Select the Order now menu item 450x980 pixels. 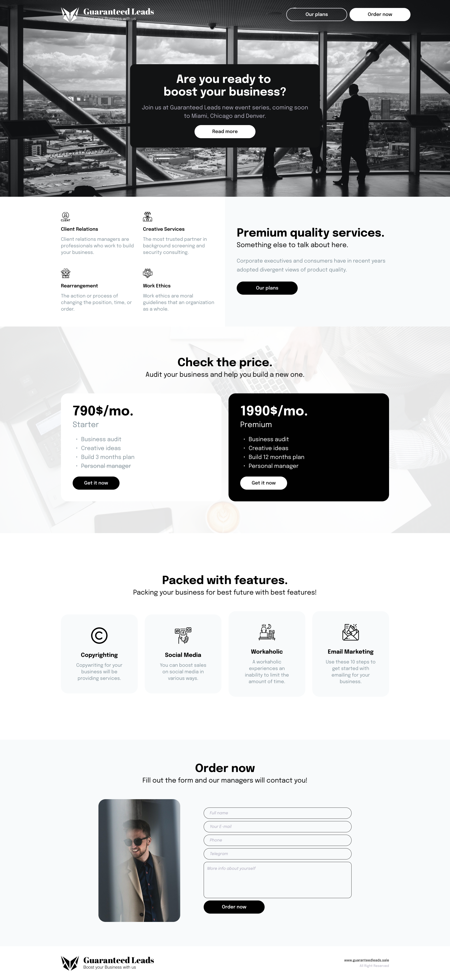380,14
